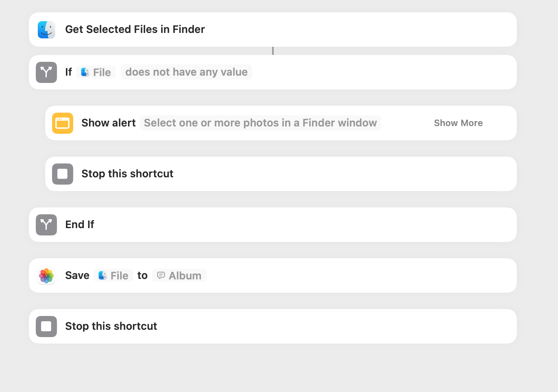The image size is (558, 392).
Task: Click the If action label
Action: [x=69, y=72]
